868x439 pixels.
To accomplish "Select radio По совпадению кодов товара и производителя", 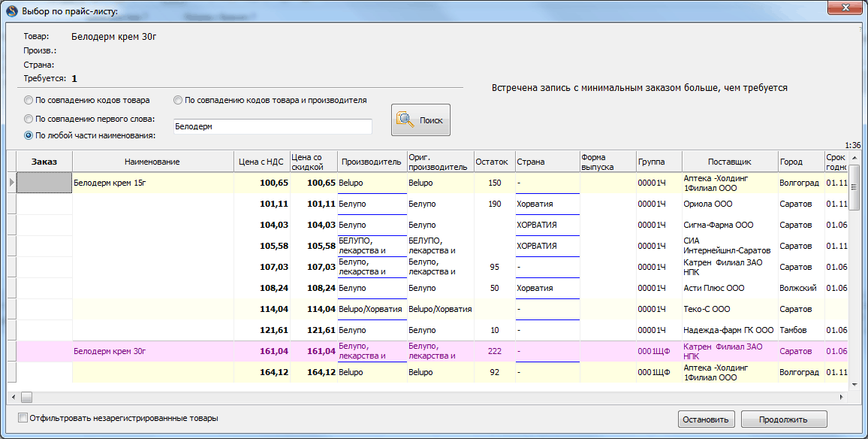I will pos(270,100).
